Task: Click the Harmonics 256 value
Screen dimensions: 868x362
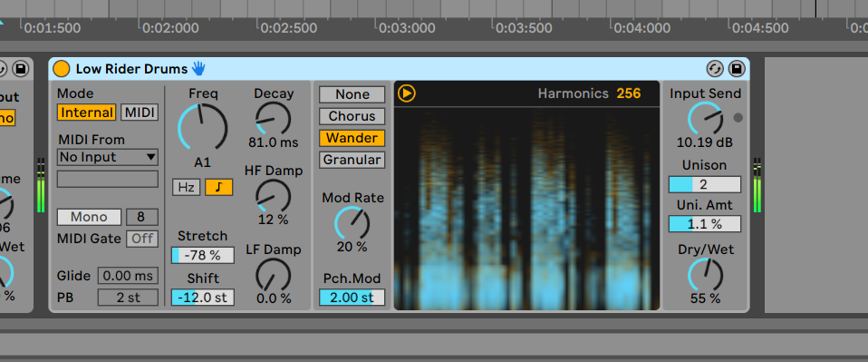Action: pyautogui.click(x=629, y=93)
